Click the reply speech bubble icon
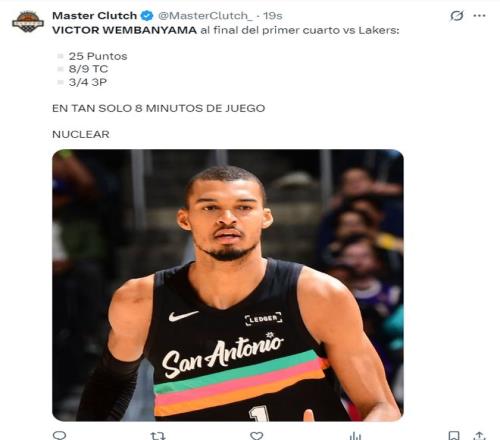This screenshot has width=500, height=440. [60, 435]
